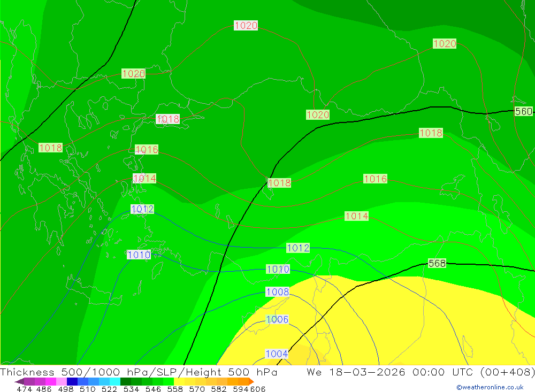The width and height of the screenshot is (535, 392).
Task: Click the legend value 546
Action: [x=153, y=389]
